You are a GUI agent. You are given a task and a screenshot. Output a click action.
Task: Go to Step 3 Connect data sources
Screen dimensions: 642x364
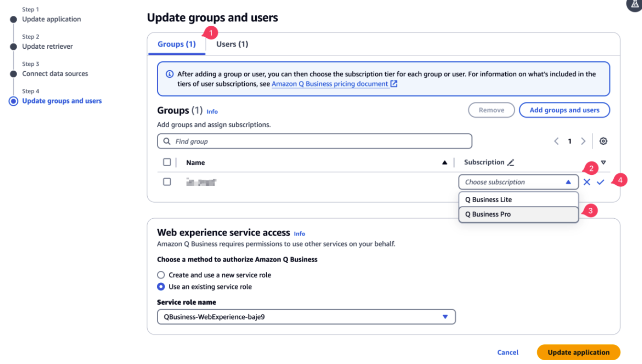(55, 74)
